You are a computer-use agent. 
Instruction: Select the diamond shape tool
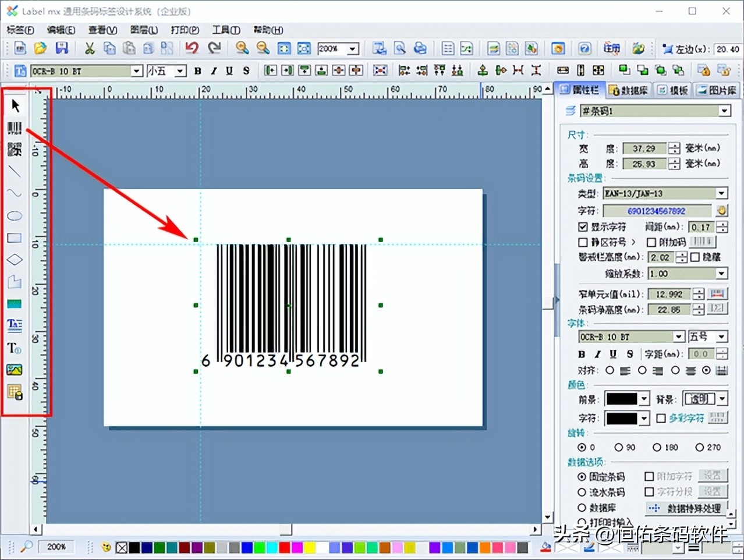pyautogui.click(x=15, y=259)
